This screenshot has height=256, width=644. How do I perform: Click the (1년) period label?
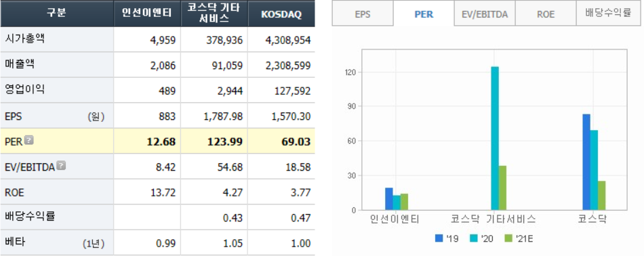coord(94,243)
